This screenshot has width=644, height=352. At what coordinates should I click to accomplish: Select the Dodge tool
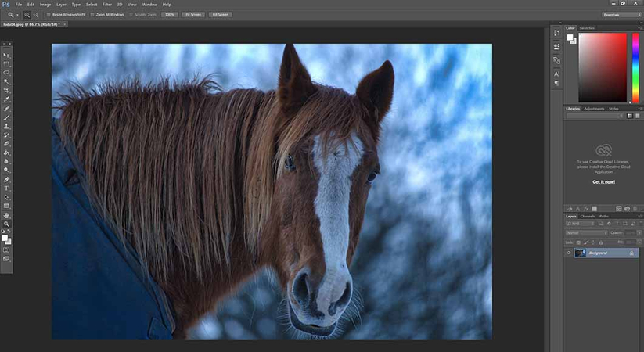[x=6, y=170]
